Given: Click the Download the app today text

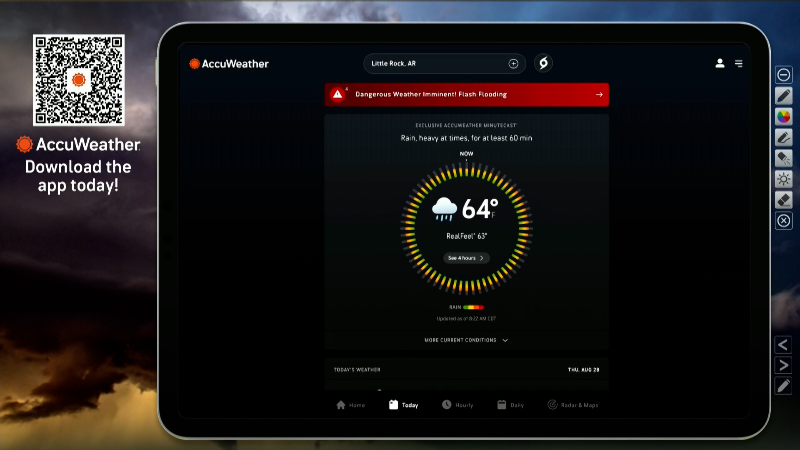Looking at the screenshot, I should pyautogui.click(x=78, y=176).
